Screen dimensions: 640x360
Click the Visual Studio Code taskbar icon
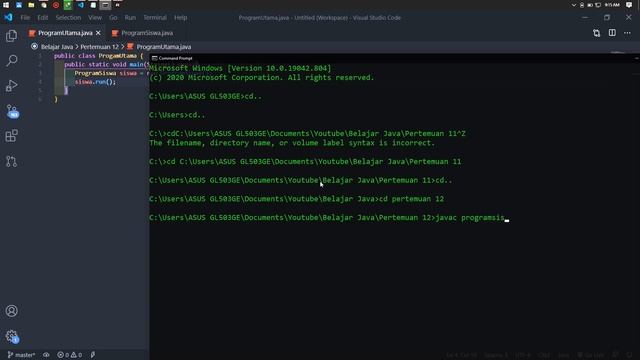[80, 5]
